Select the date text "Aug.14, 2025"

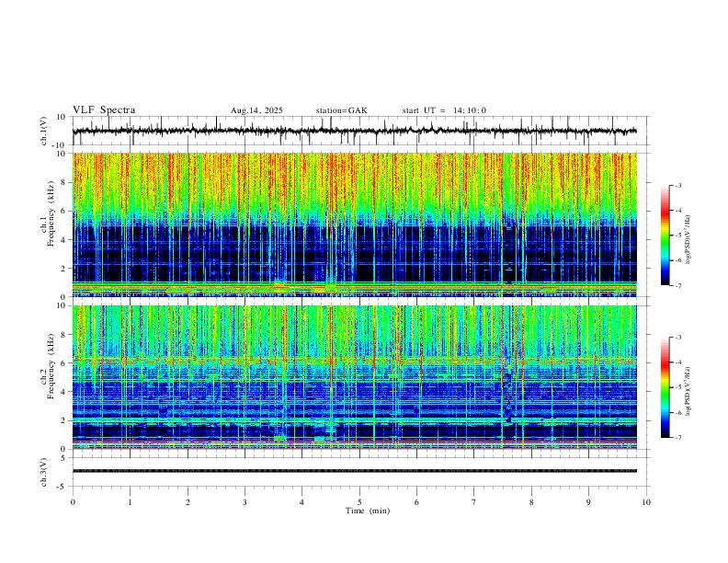[256, 110]
